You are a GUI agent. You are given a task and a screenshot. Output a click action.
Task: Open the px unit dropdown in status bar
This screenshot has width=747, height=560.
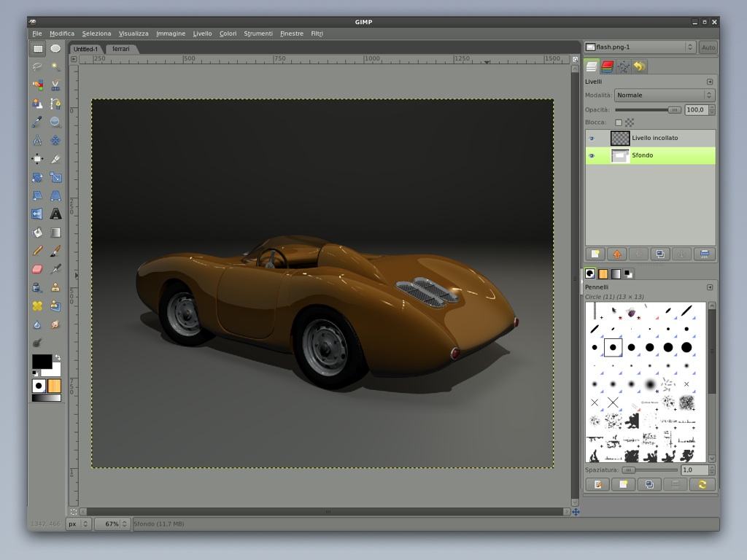78,524
